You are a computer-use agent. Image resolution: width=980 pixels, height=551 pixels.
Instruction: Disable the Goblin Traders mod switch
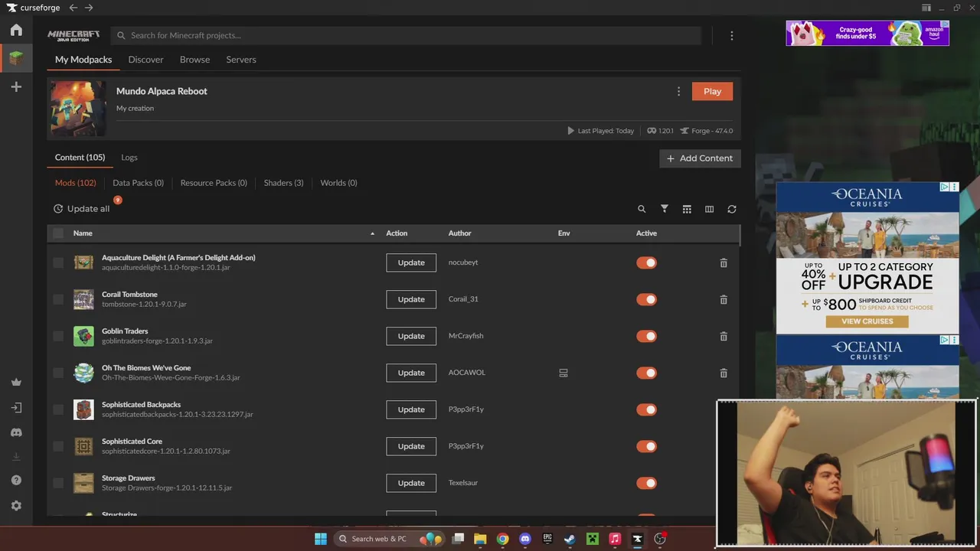pyautogui.click(x=646, y=336)
